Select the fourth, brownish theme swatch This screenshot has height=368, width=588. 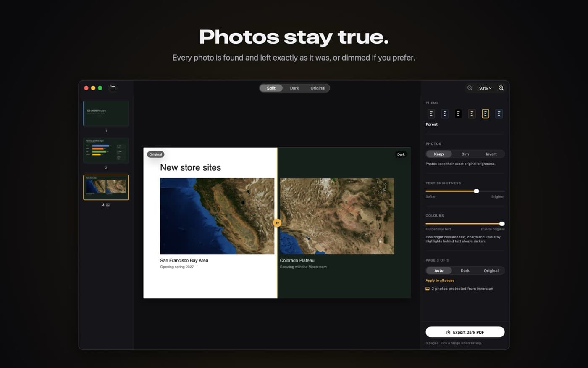472,114
